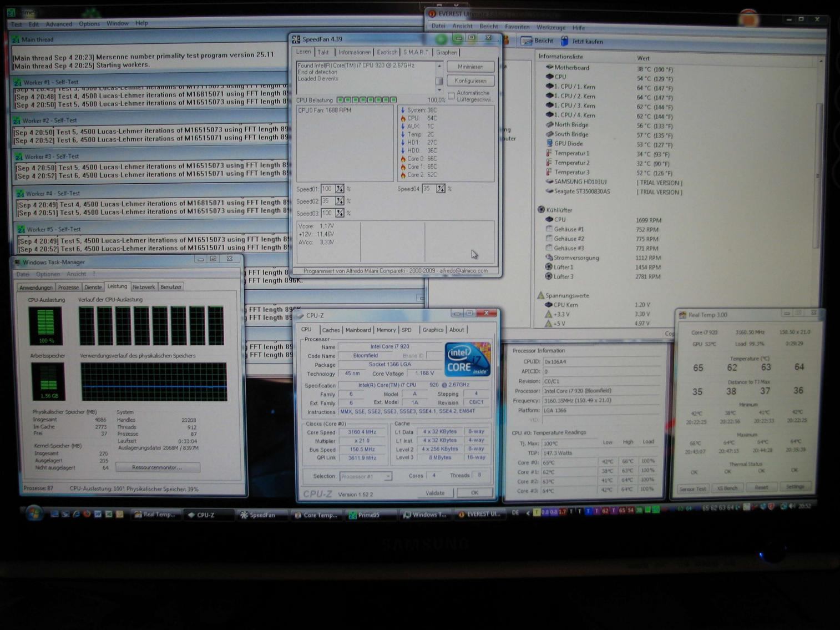Click the Intel Core i7 logo in CPU-Z
The height and width of the screenshot is (630, 840).
click(468, 359)
